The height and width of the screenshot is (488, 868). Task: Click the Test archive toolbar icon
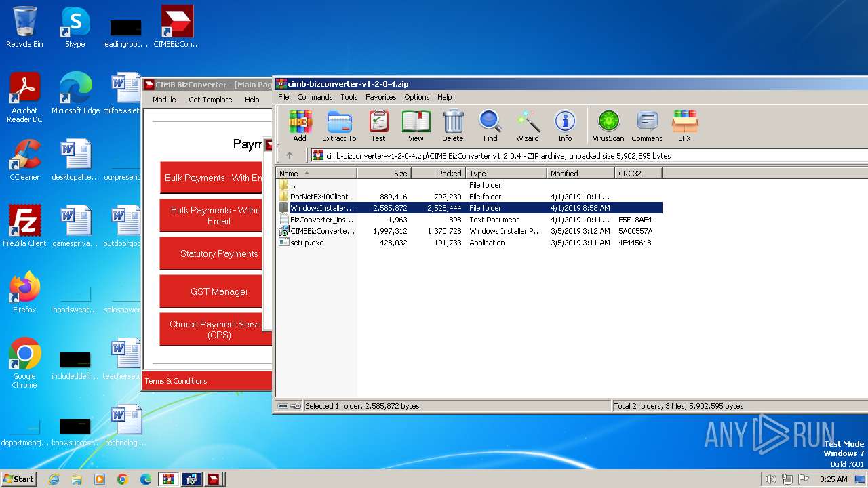[378, 126]
